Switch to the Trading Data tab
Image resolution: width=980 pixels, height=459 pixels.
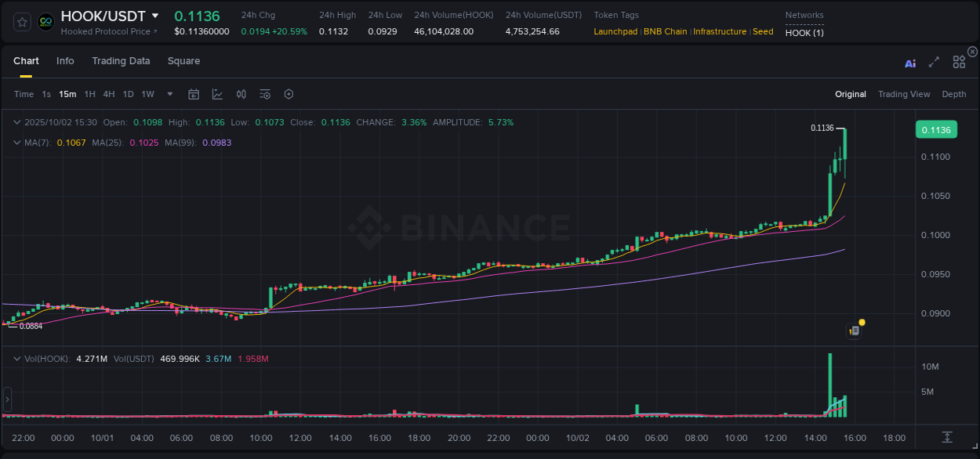(x=121, y=61)
